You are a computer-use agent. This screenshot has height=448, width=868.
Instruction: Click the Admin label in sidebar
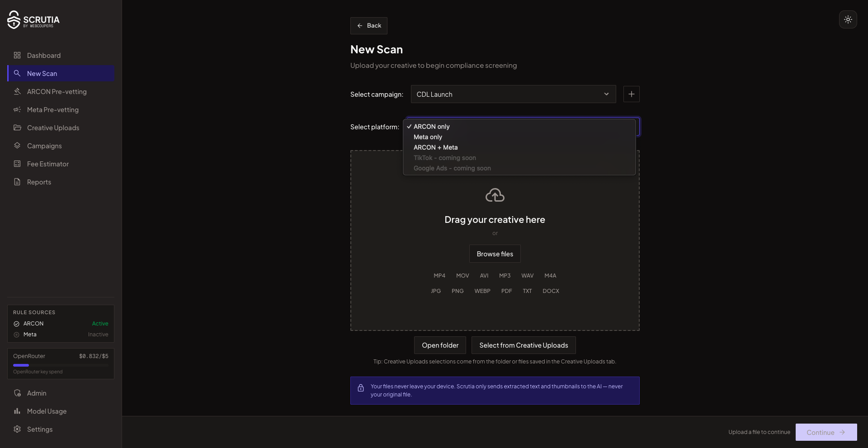click(x=37, y=393)
